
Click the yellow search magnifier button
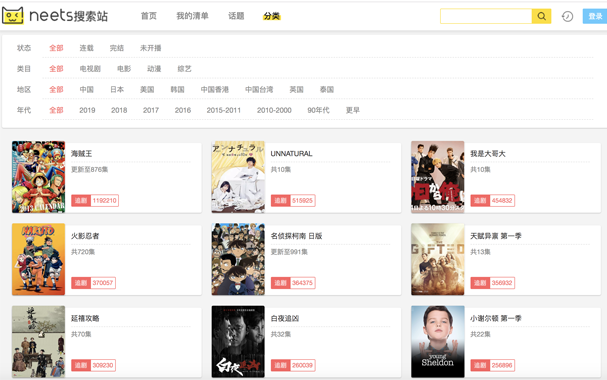tap(541, 16)
